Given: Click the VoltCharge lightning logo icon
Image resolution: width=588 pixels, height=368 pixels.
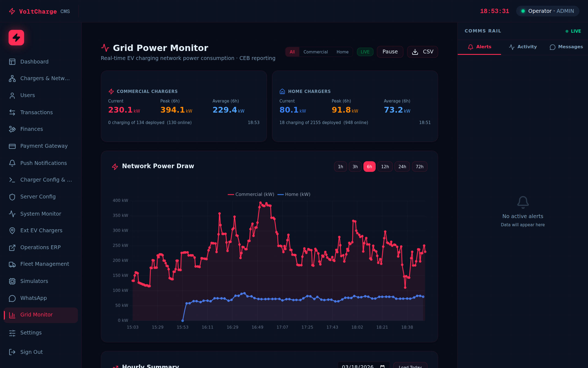Looking at the screenshot, I should [16, 38].
